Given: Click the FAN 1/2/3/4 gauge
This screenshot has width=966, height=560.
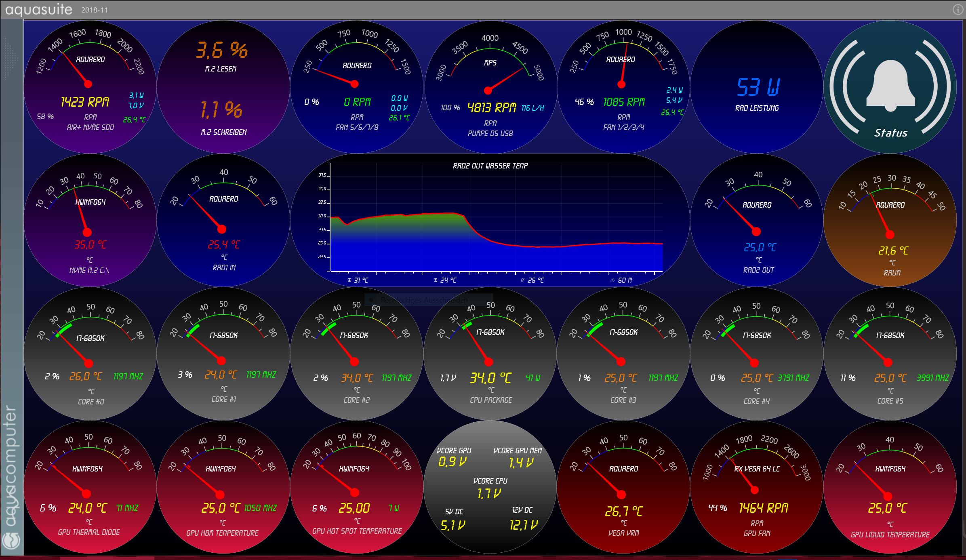Looking at the screenshot, I should (x=623, y=87).
